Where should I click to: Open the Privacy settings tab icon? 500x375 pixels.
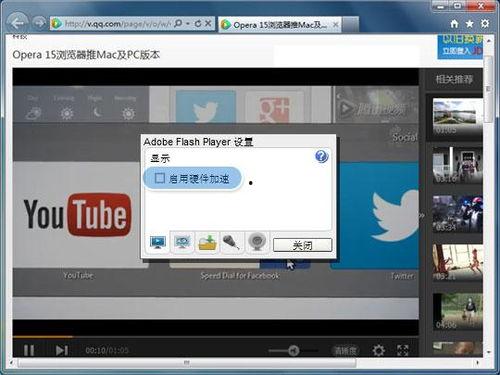(182, 242)
